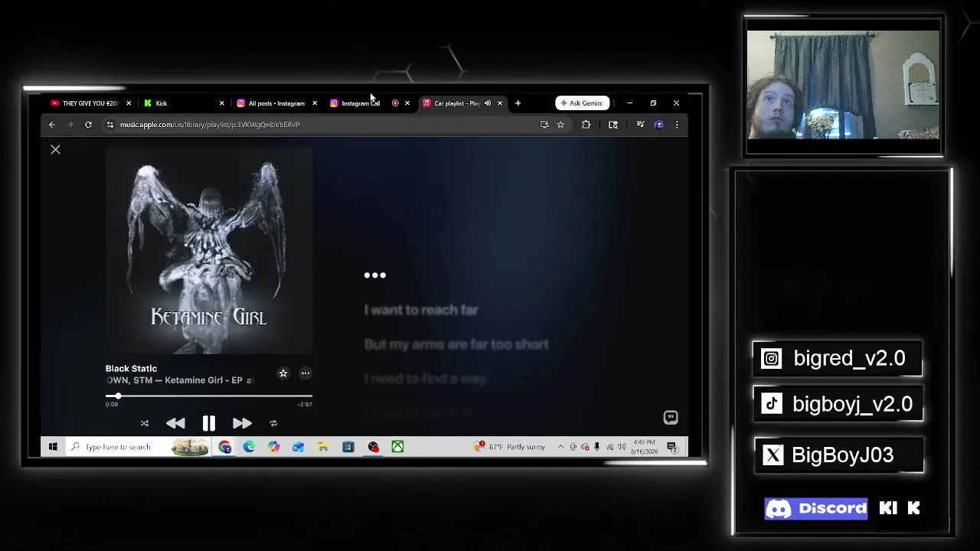Image resolution: width=980 pixels, height=551 pixels.
Task: Jump to lyric "I want to reach far"
Action: [421, 310]
